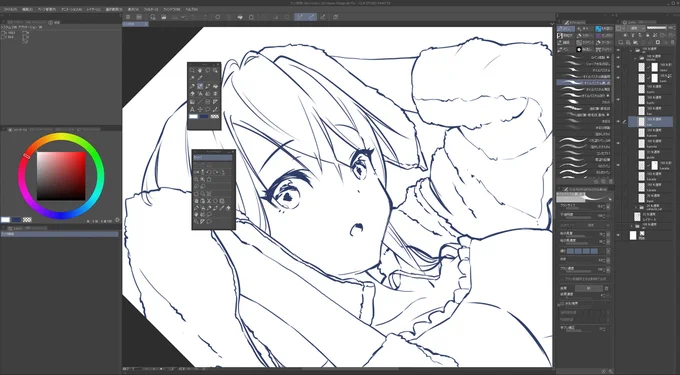Click the brush size stepper arrows in Tool Property
Image resolution: width=680 pixels, height=375 pixels.
coord(604,206)
